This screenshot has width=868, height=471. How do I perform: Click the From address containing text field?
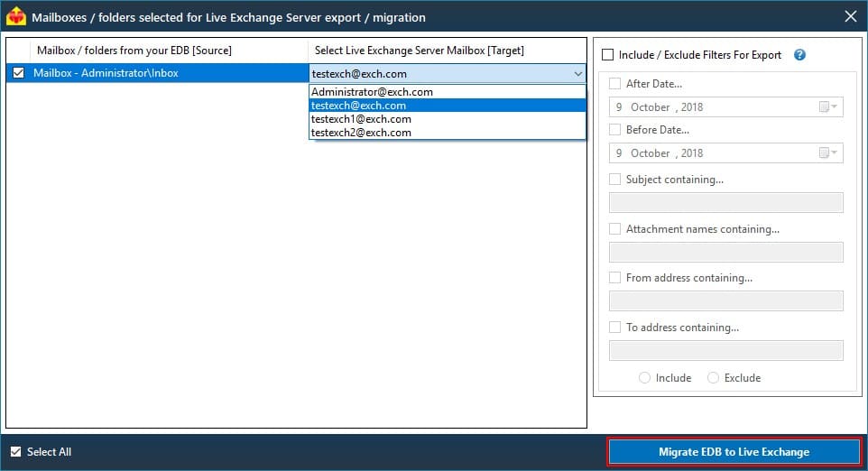[x=726, y=300]
